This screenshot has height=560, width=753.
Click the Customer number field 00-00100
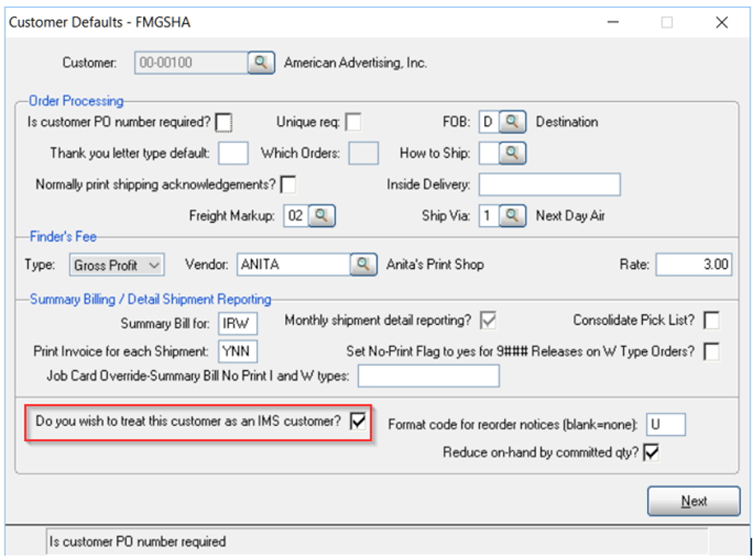191,63
